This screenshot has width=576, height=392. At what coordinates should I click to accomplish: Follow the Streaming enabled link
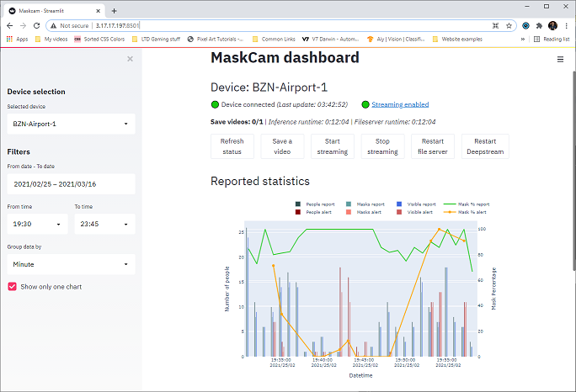pos(400,104)
